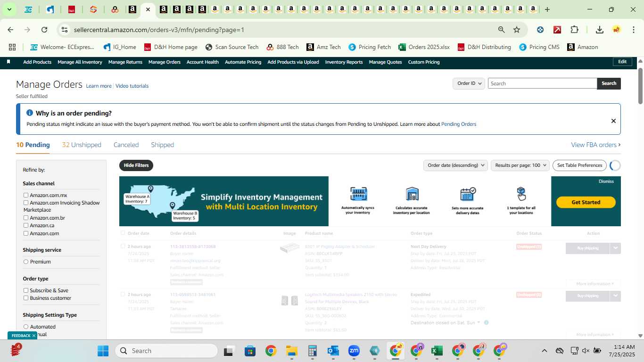
Task: Open Account Health menu item
Action: click(202, 62)
